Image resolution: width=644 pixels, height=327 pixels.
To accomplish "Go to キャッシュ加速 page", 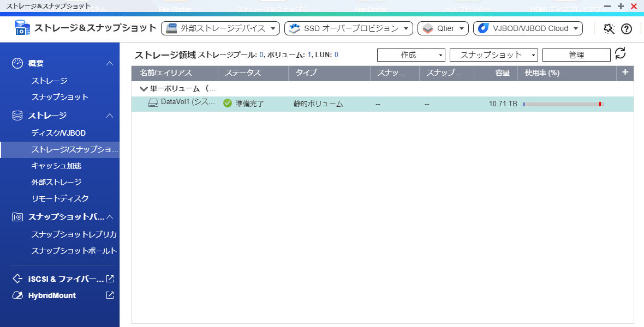I will [56, 166].
